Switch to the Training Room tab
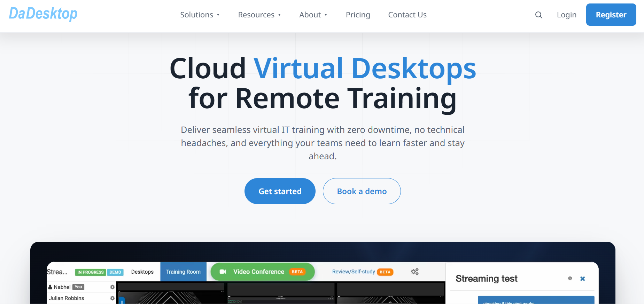The image size is (644, 304). point(183,272)
